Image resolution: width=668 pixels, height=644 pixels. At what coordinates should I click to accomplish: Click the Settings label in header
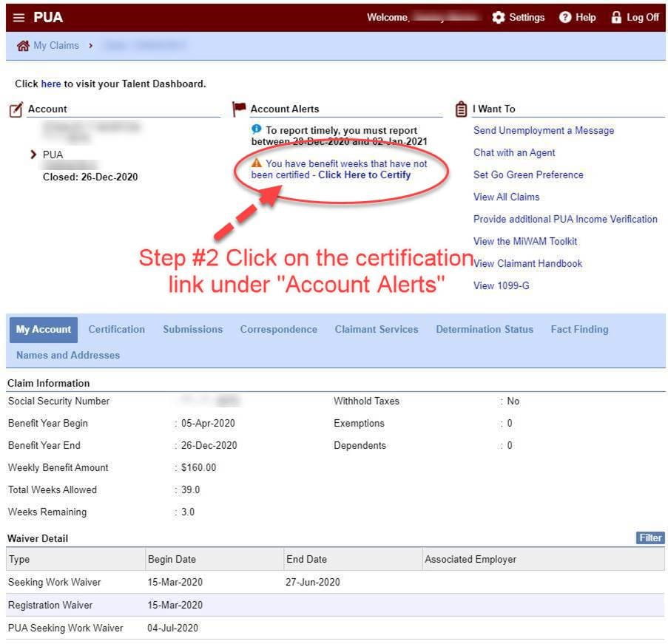click(527, 18)
